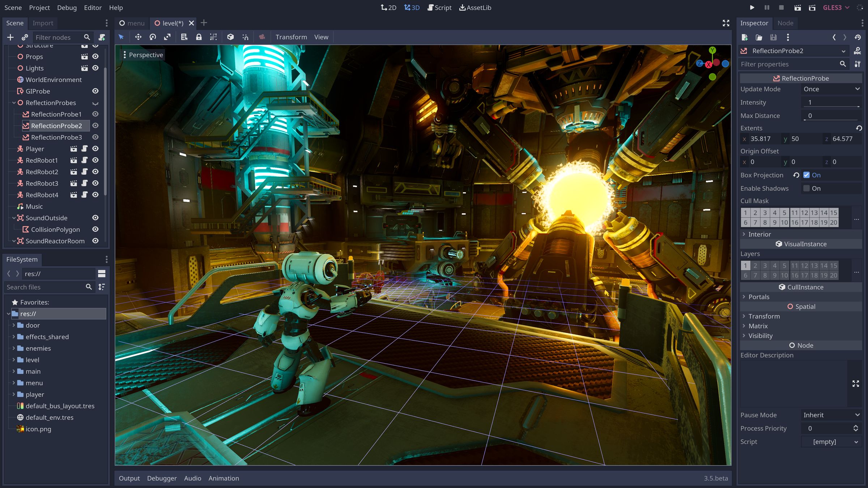
Task: Click the visibility icon on Lights
Action: click(95, 67)
